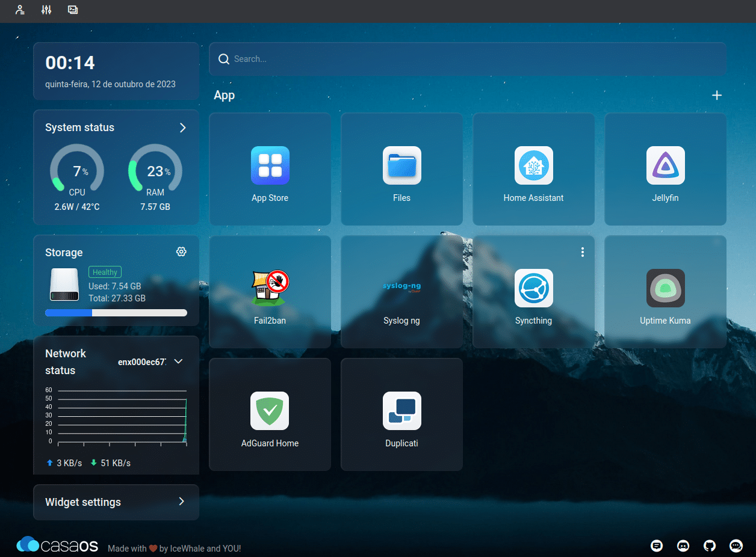
Task: Open the Syslog ng app icon
Action: click(x=402, y=288)
